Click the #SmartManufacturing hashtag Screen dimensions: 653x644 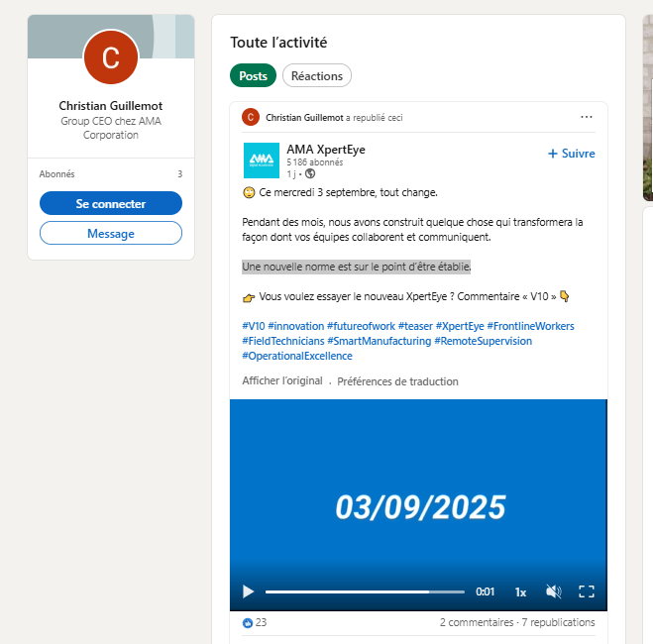[x=380, y=341]
